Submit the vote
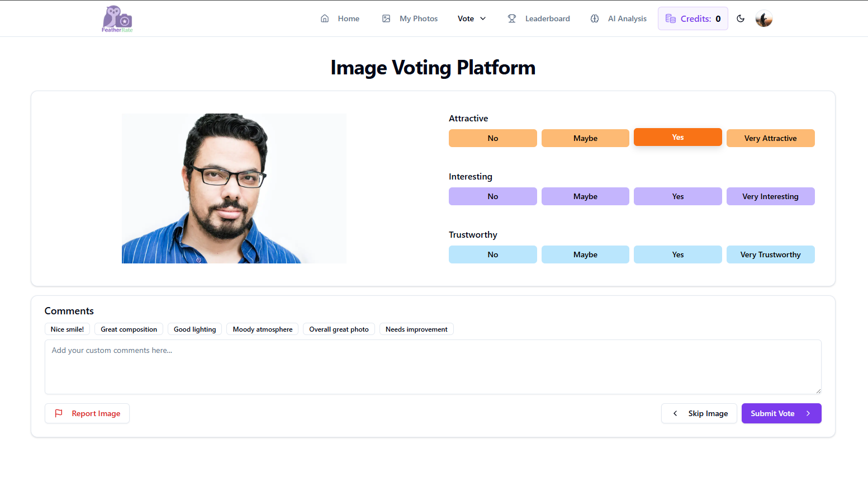Screen dimensions: 868x481 [x=781, y=413]
